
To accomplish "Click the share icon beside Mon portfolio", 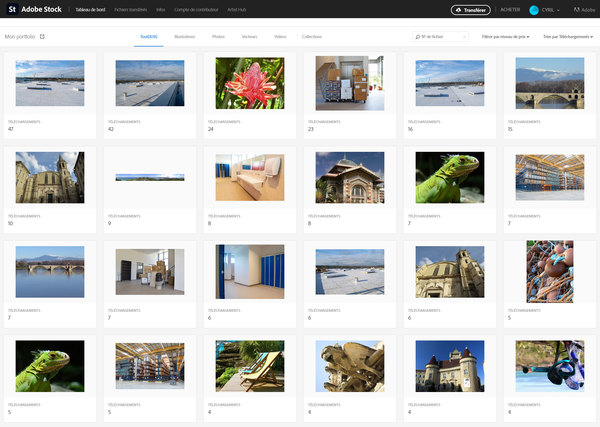I will (x=42, y=36).
